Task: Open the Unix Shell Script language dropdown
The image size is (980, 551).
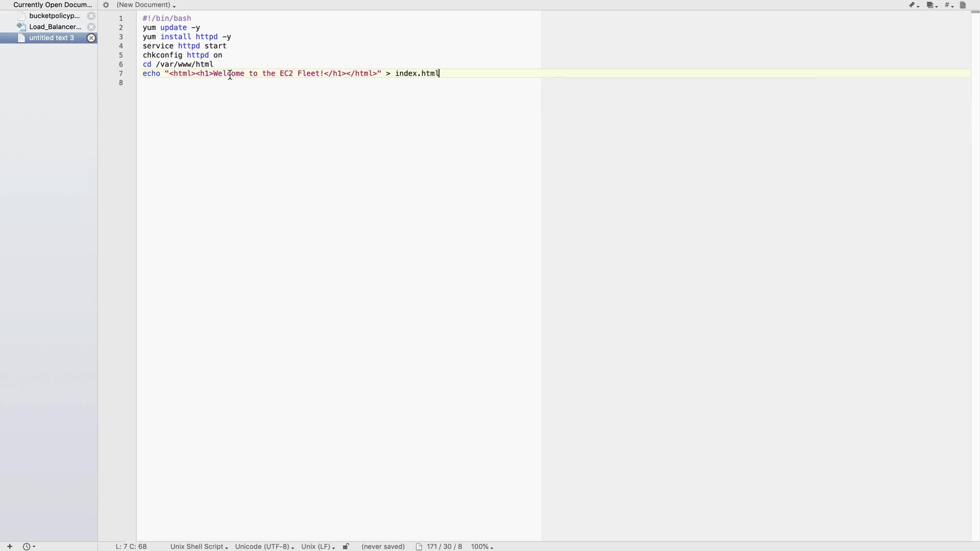Action: click(199, 546)
